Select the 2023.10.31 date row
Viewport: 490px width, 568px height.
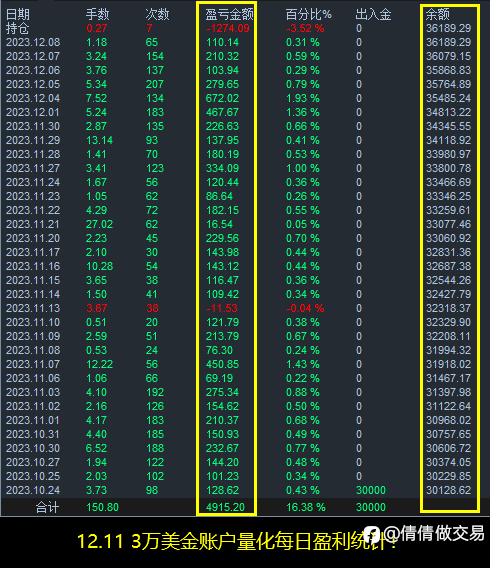pyautogui.click(x=33, y=435)
